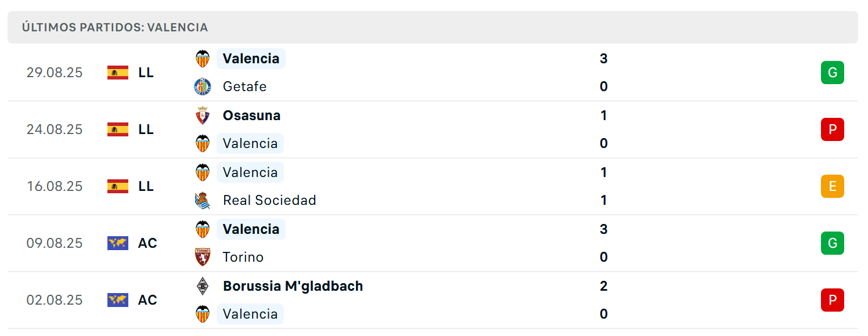Click world flag icon on 09.08.25 match
Viewport: 868px width, 336px height.
118,243
